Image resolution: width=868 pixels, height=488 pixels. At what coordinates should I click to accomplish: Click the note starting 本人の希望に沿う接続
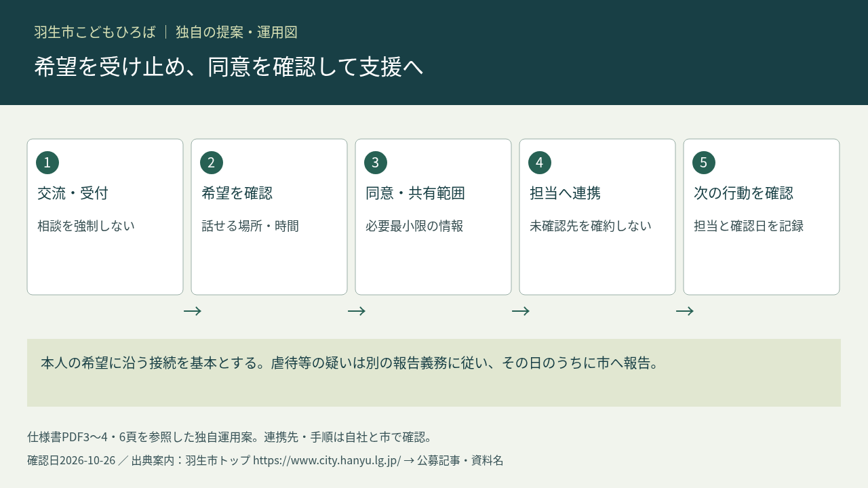pyautogui.click(x=350, y=363)
